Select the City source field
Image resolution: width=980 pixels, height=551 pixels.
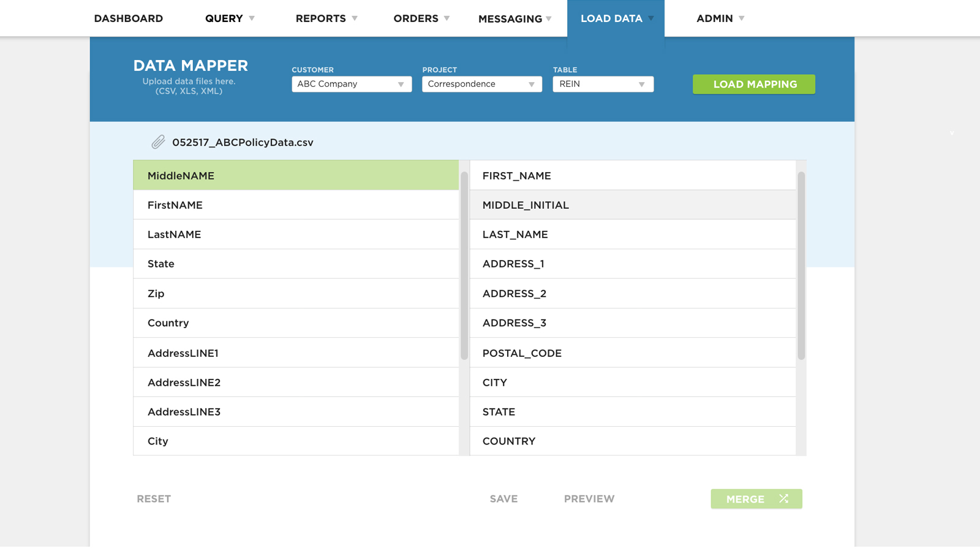pos(296,441)
